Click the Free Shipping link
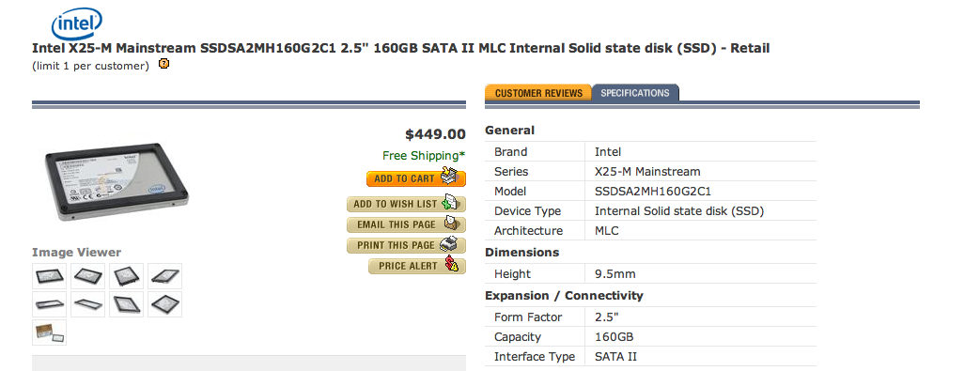Image resolution: width=980 pixels, height=371 pixels. (424, 156)
